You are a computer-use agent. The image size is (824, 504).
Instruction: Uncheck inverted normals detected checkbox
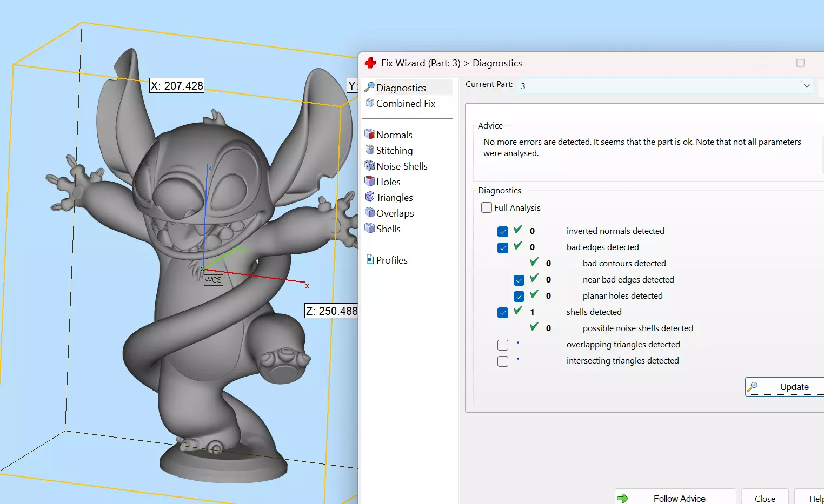click(503, 232)
